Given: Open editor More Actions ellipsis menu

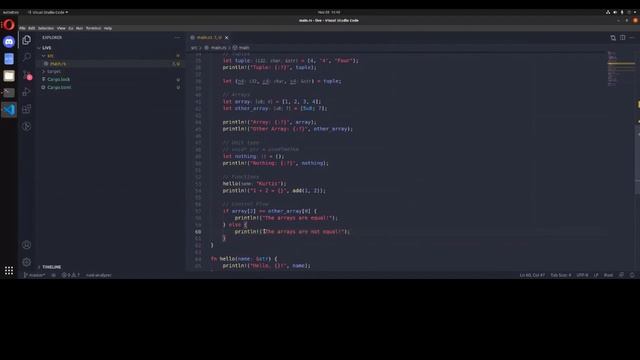Looking at the screenshot, I should [632, 38].
